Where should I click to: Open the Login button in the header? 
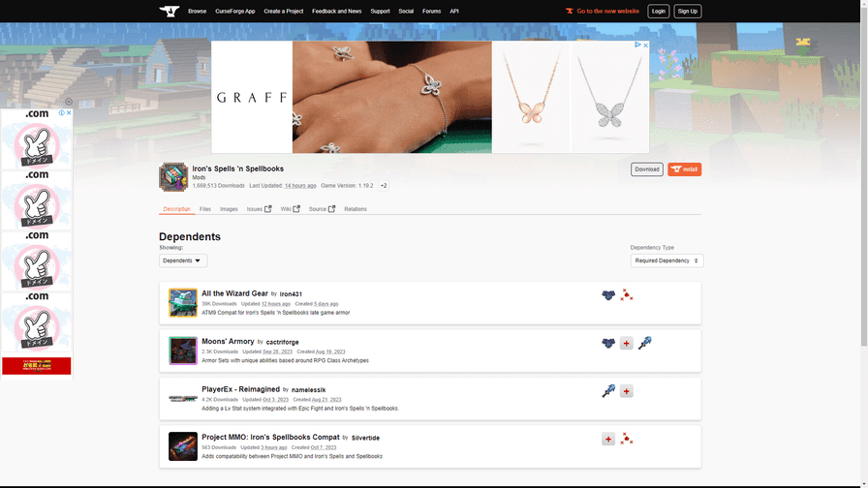tap(659, 12)
